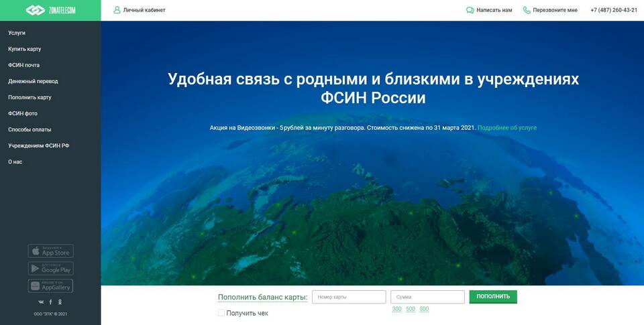
Task: Click the chat bubble icon beside Написать нам
Action: 470,10
